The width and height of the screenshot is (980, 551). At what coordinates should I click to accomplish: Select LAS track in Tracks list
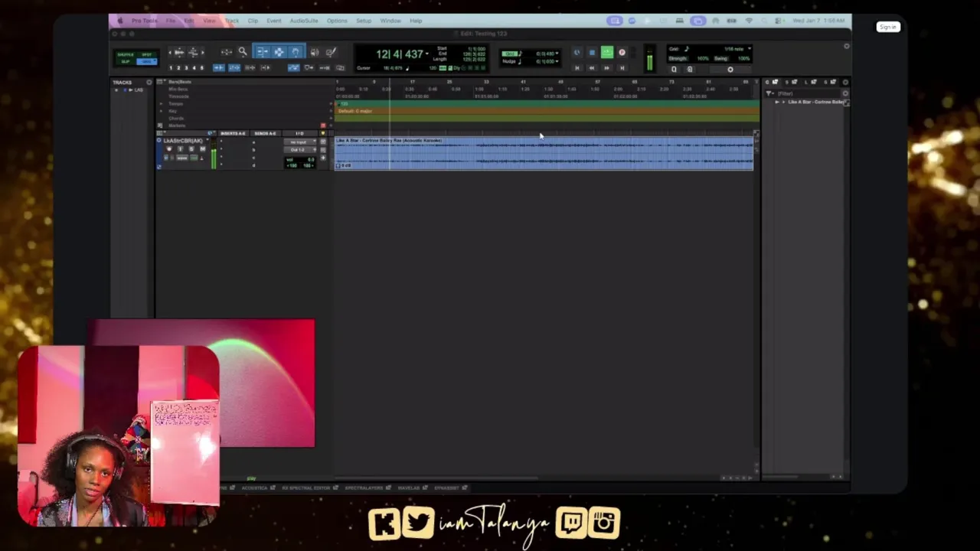[x=139, y=90]
